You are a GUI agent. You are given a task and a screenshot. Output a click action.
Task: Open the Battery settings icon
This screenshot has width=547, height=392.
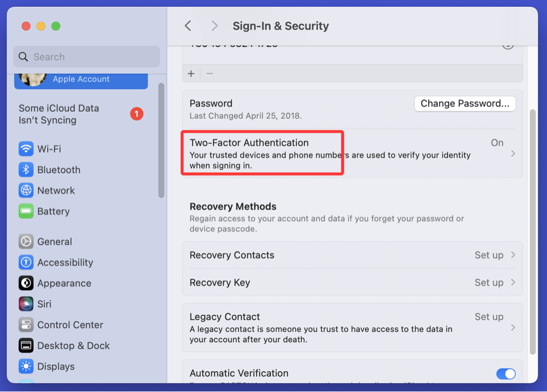tap(26, 211)
